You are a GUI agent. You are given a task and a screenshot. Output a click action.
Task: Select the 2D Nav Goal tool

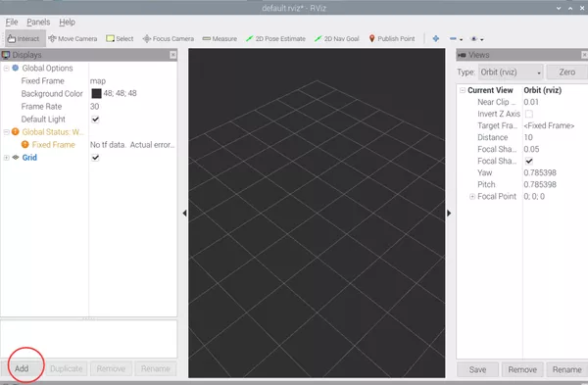[337, 38]
